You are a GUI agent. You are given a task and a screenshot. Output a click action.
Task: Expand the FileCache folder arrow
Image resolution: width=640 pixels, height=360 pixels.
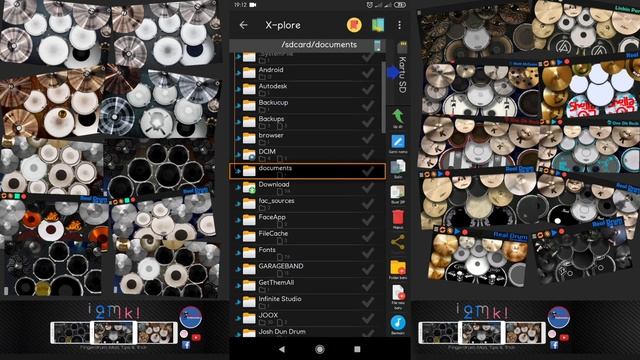[238, 236]
